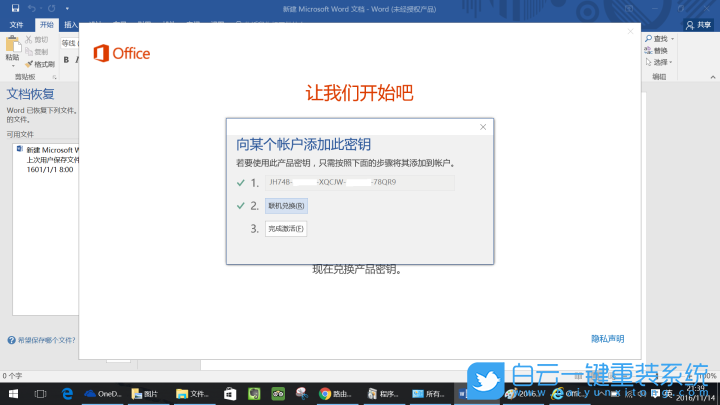Click the Office logo in the dialog
The width and height of the screenshot is (720, 405).
122,53
